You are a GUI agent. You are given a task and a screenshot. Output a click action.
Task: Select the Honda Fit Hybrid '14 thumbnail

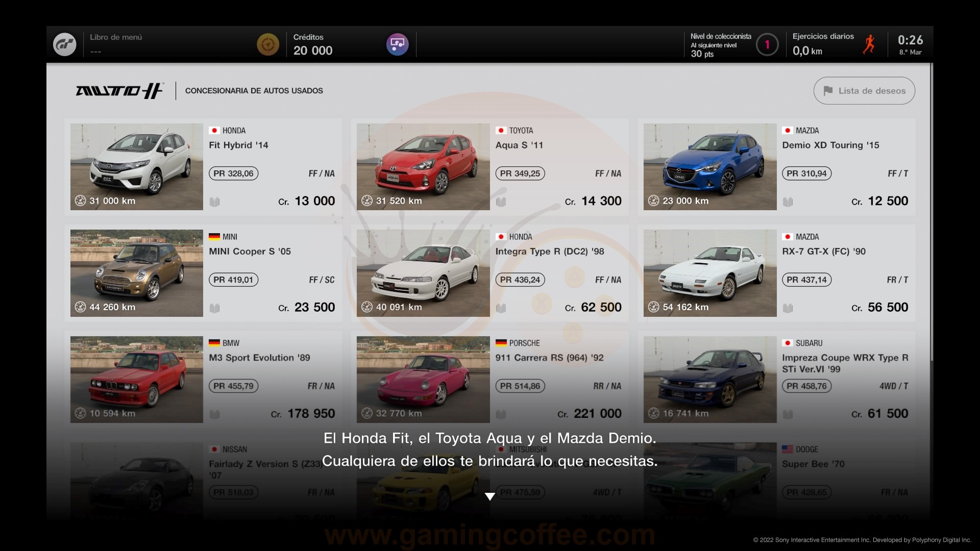137,167
